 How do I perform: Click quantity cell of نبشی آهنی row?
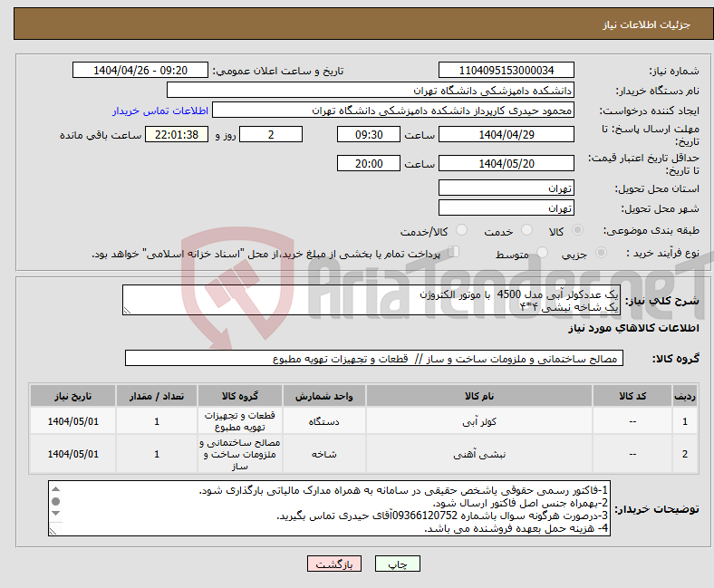(x=157, y=454)
